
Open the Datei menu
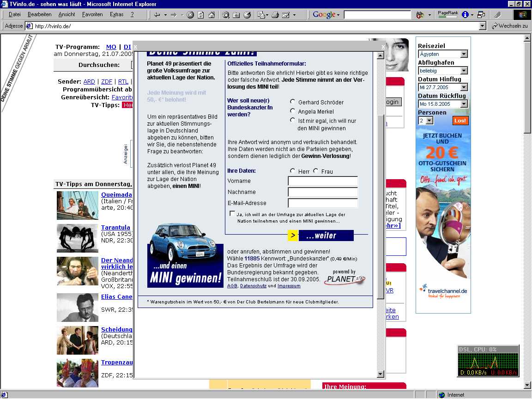coord(15,15)
